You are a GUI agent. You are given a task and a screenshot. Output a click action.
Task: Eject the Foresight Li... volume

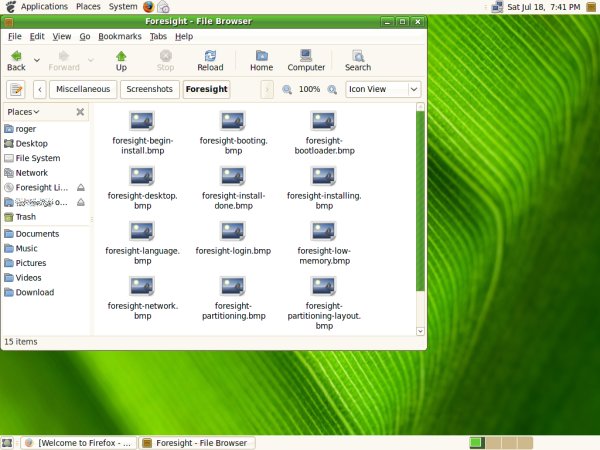(x=81, y=188)
